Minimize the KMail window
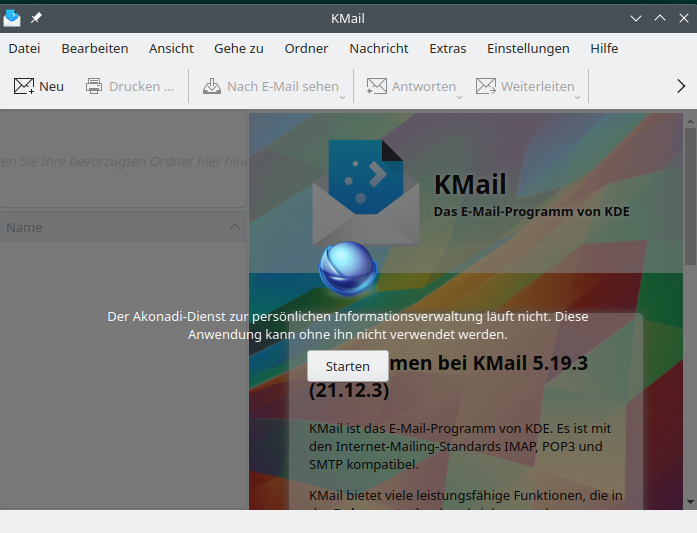The image size is (697, 533). pos(636,18)
